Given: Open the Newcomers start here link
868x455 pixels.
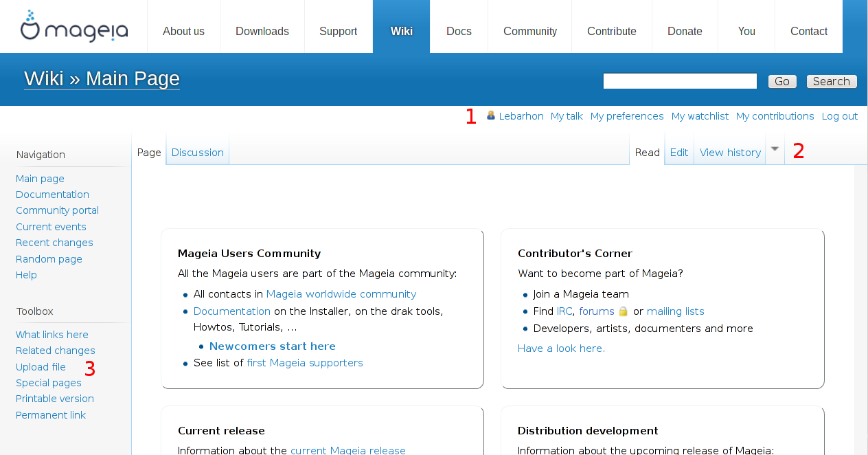Looking at the screenshot, I should point(273,346).
